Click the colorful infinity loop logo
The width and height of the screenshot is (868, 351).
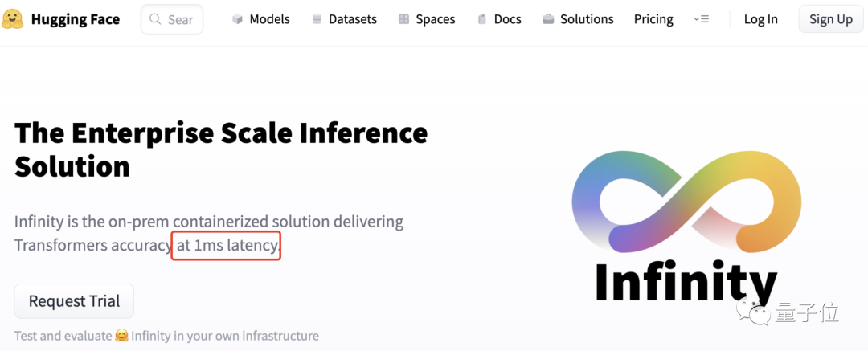click(686, 200)
